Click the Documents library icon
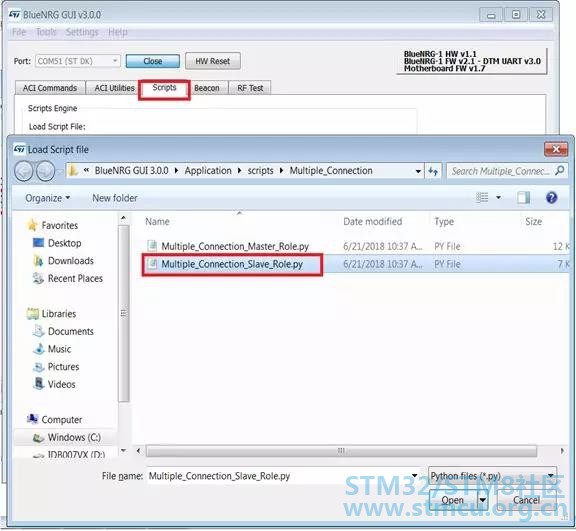576x531 pixels. point(38,331)
